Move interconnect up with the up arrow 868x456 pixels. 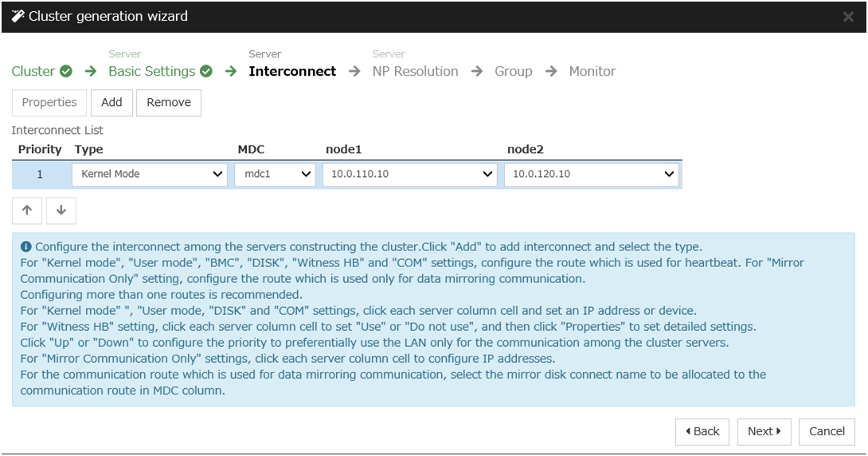27,210
